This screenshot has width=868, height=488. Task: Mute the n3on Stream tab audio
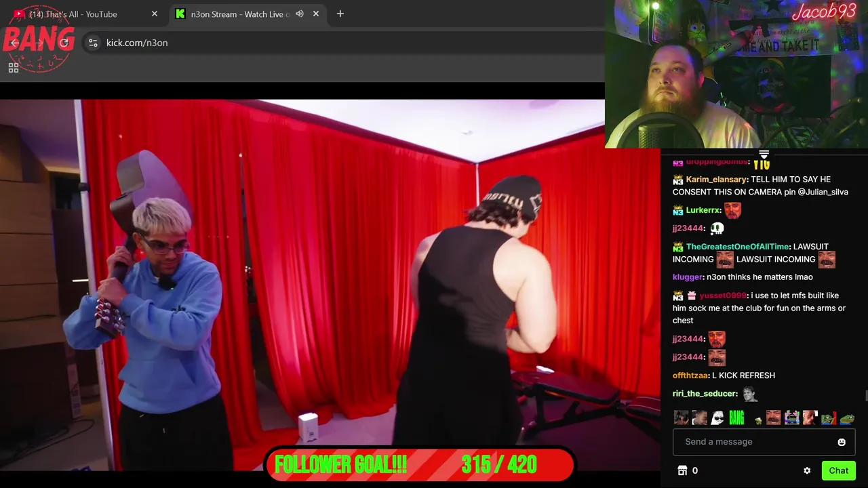(x=300, y=14)
